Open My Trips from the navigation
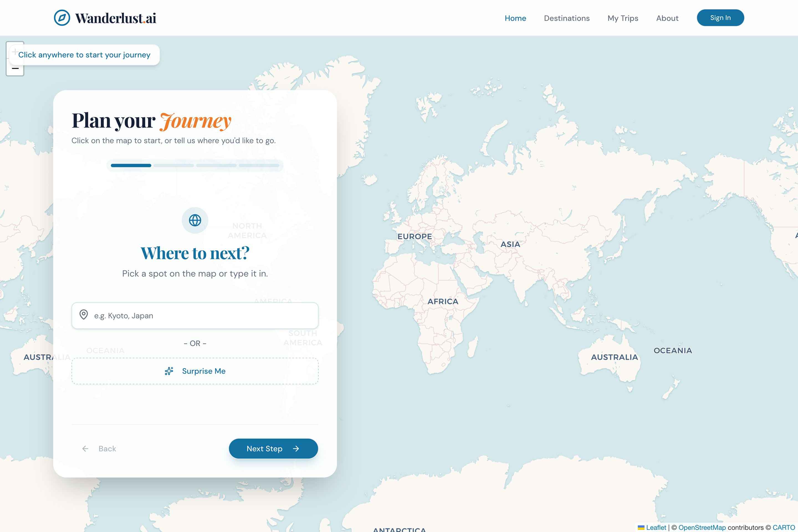Viewport: 798px width, 532px height. point(623,18)
